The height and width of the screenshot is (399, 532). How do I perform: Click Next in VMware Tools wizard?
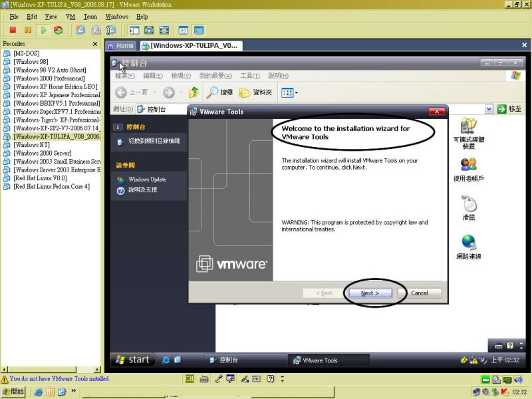click(370, 293)
